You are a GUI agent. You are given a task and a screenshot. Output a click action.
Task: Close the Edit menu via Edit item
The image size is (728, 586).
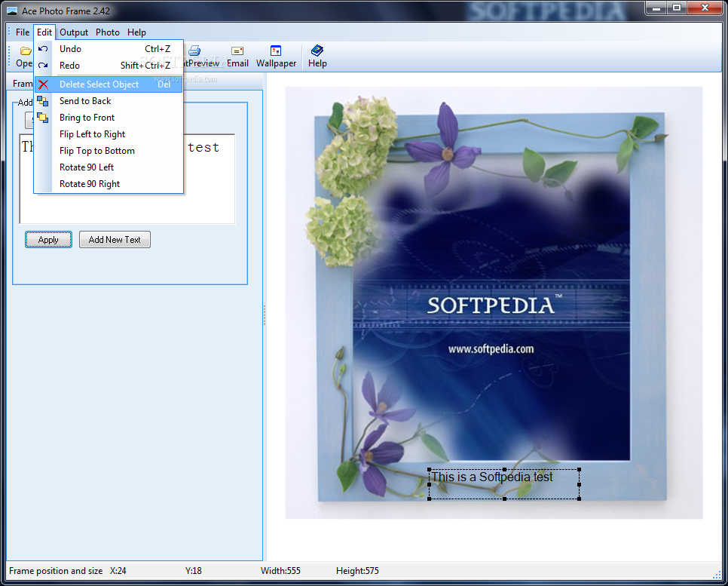(44, 32)
